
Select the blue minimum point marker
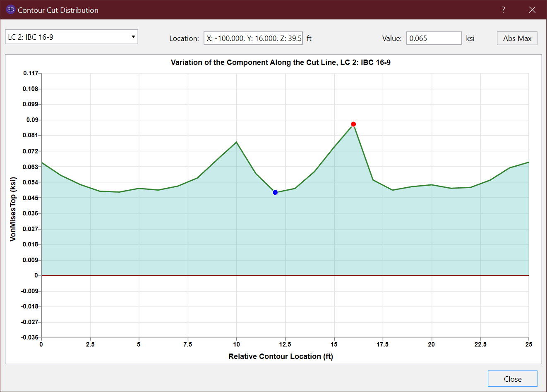click(x=275, y=192)
